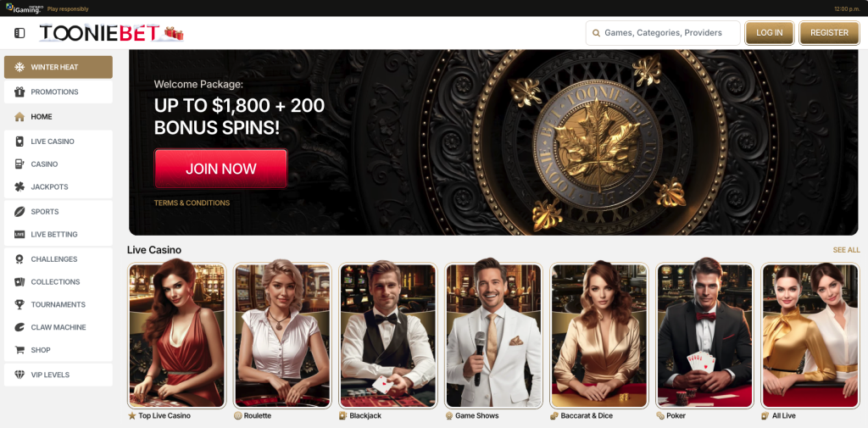Click the football icon for Sports
Screen dimensions: 868x428
click(19, 212)
